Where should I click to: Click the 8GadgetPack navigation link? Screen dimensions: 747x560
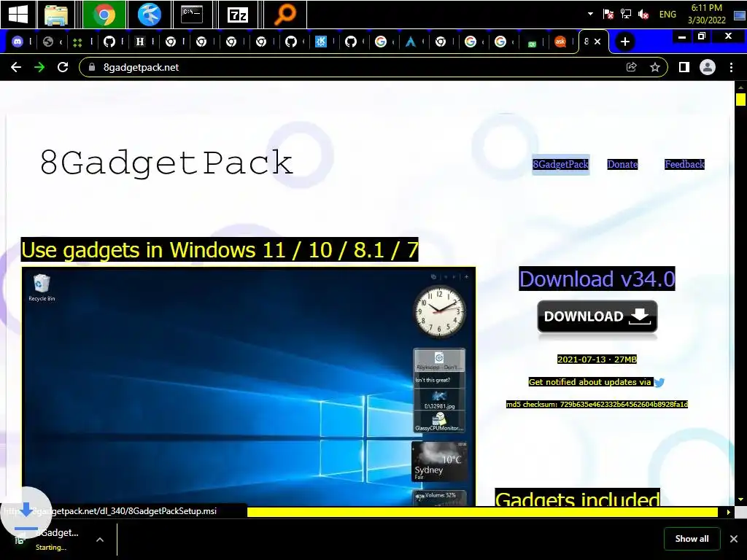pos(561,164)
